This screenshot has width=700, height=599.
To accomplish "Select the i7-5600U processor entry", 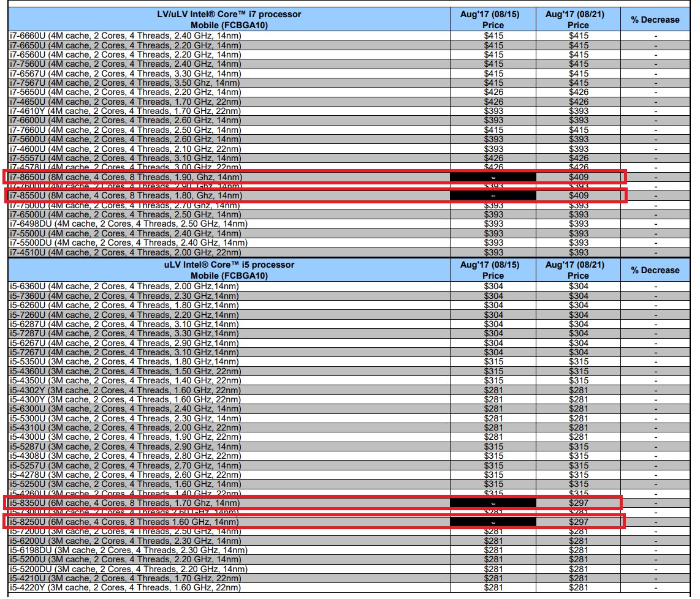I will point(126,140).
